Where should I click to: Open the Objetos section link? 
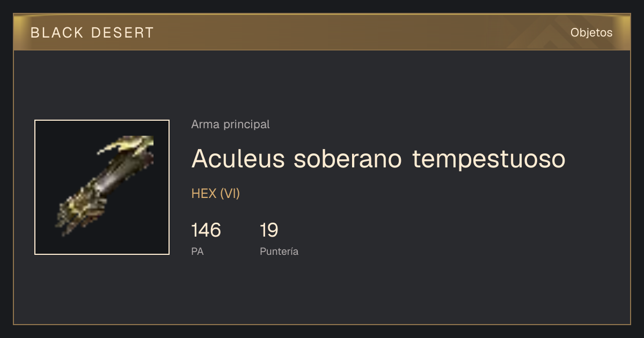(591, 32)
